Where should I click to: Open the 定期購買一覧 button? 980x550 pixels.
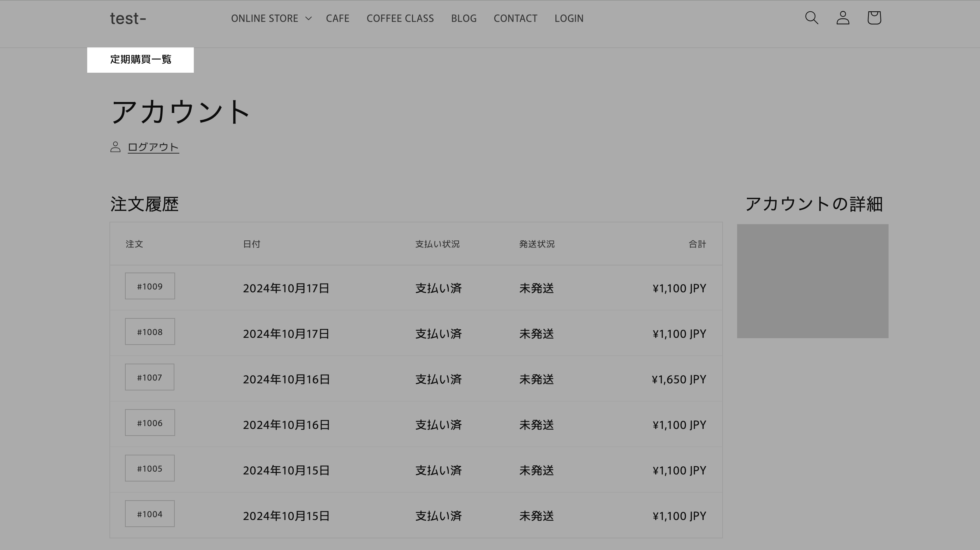point(141,60)
